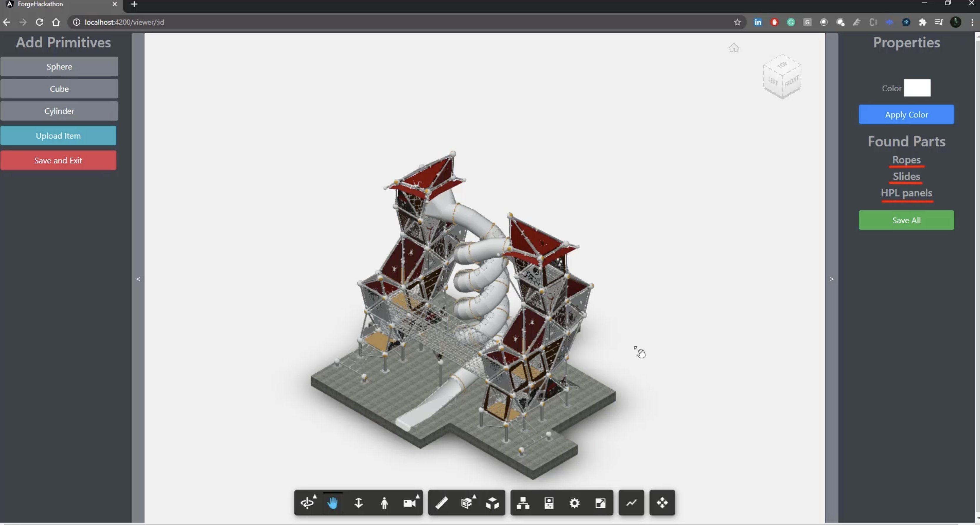The image size is (980, 525).
Task: Click the LEFT face of view cube
Action: pos(773,81)
